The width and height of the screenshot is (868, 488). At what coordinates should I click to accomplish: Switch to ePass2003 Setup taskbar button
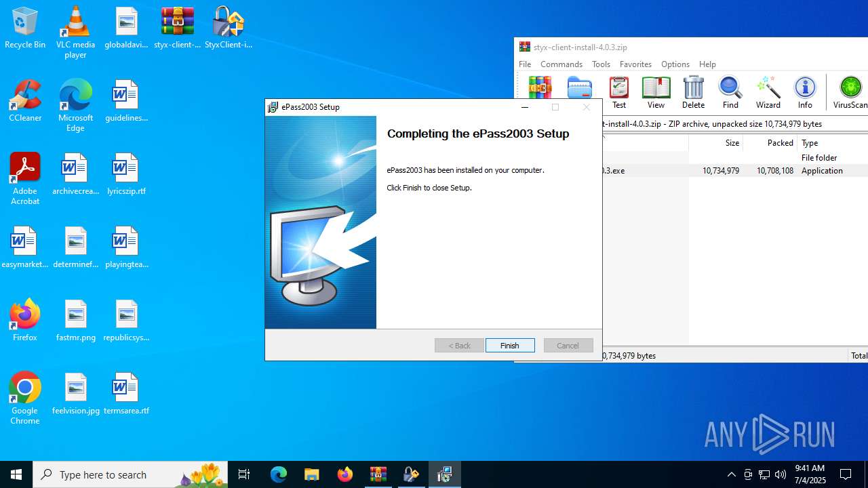pos(444,474)
